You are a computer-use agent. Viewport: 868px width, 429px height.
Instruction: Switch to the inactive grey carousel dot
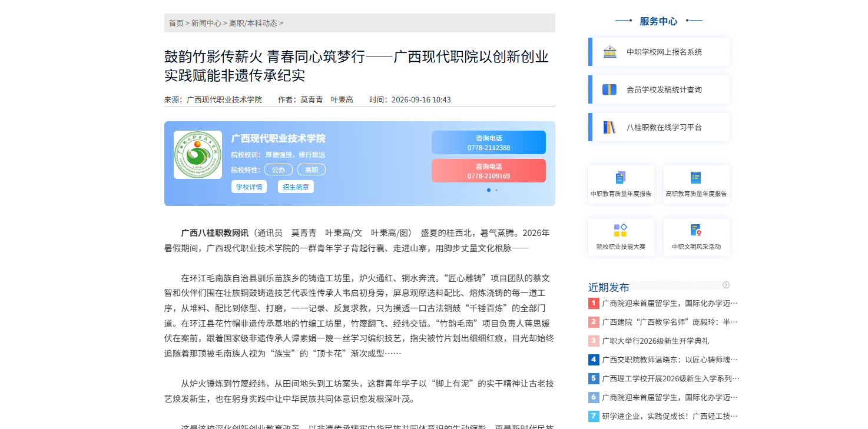(x=496, y=190)
